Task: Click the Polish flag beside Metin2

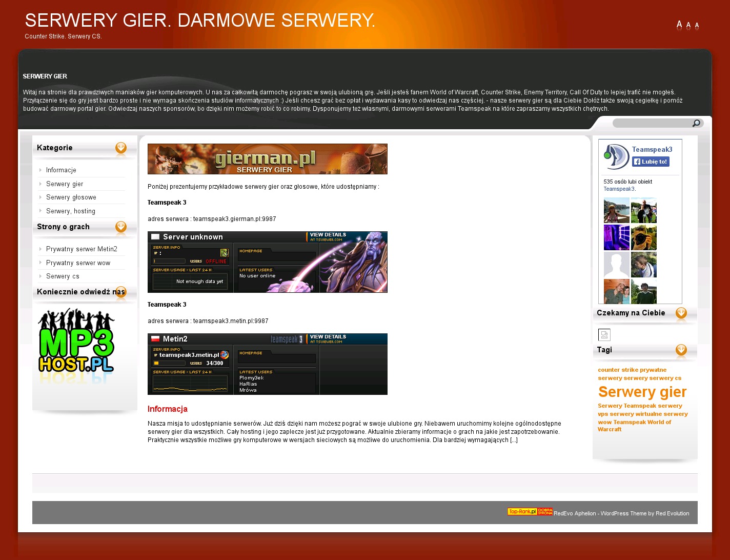Action: (155, 338)
